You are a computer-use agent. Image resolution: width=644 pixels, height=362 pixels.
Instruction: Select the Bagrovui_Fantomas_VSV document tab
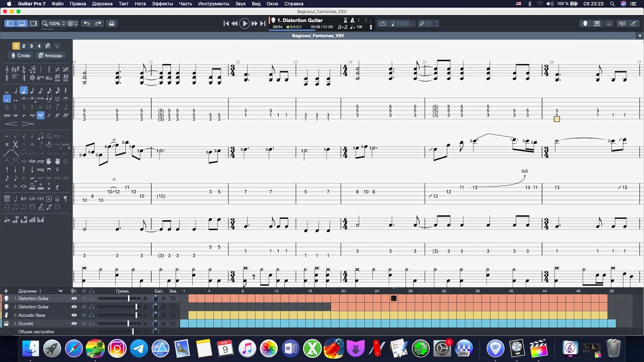[318, 36]
